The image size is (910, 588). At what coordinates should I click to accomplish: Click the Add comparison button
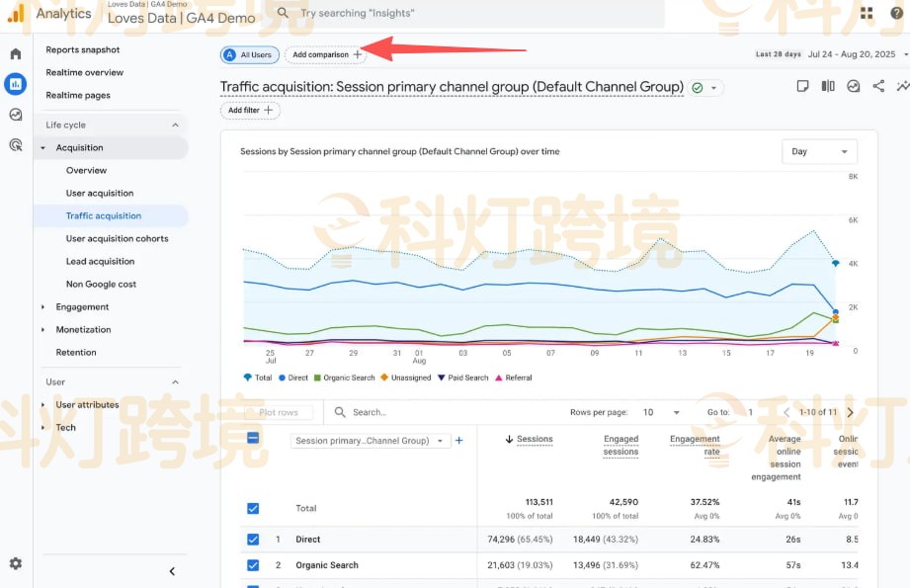326,54
